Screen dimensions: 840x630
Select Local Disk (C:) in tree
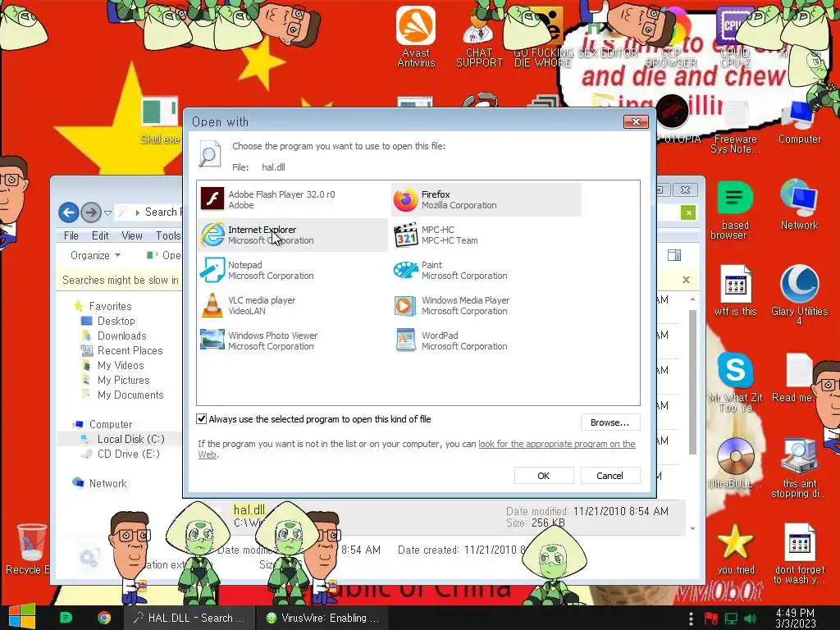click(x=130, y=440)
